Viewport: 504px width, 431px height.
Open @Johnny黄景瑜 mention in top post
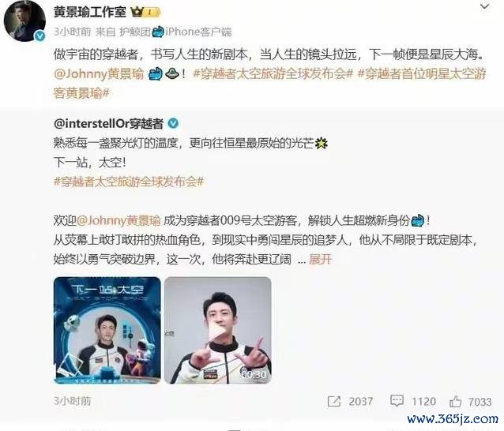(99, 74)
